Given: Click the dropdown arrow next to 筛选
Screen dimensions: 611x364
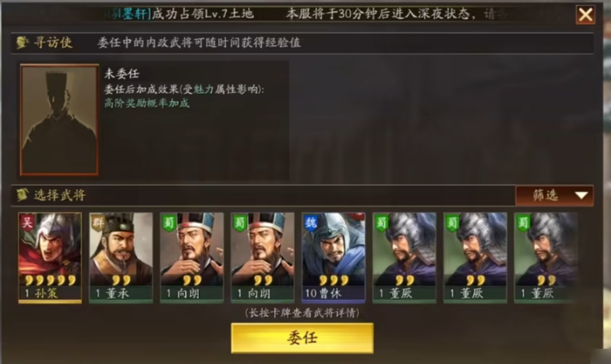Looking at the screenshot, I should click(581, 196).
